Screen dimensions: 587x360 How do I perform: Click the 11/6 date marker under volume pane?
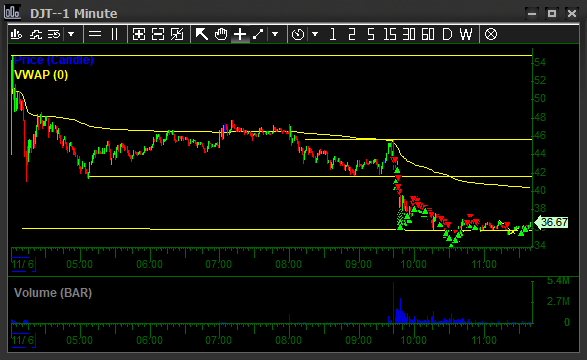point(23,340)
